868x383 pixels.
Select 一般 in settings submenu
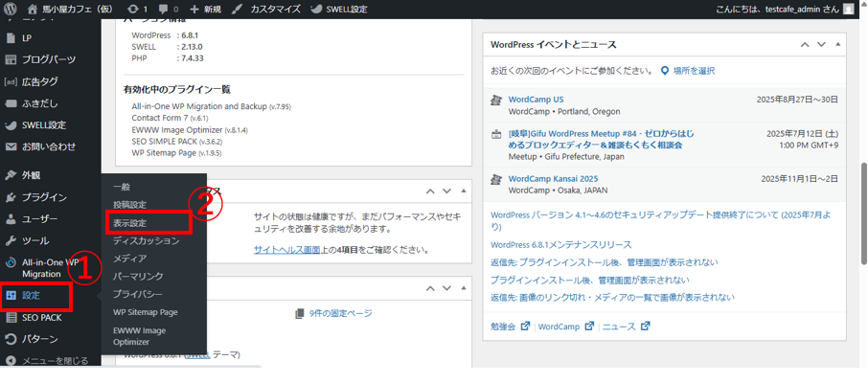tap(122, 187)
